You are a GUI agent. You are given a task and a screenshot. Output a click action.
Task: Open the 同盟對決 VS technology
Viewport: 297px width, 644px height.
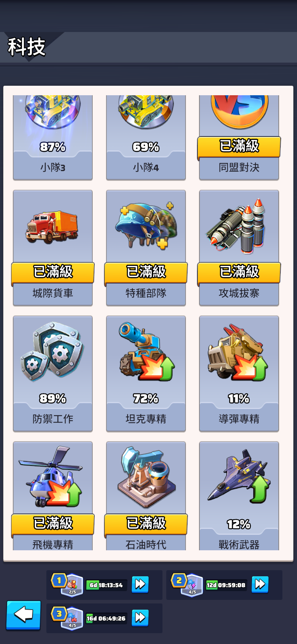(x=239, y=138)
